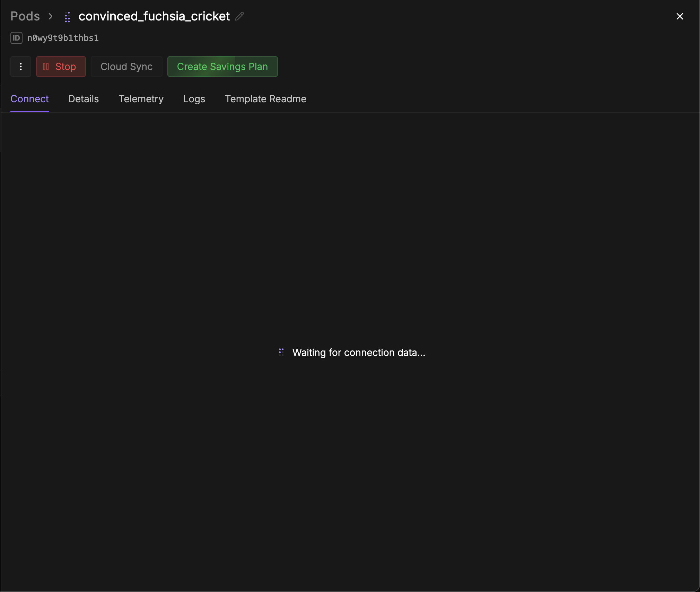Close the pod panel with X
The width and height of the screenshot is (700, 592).
[680, 16]
